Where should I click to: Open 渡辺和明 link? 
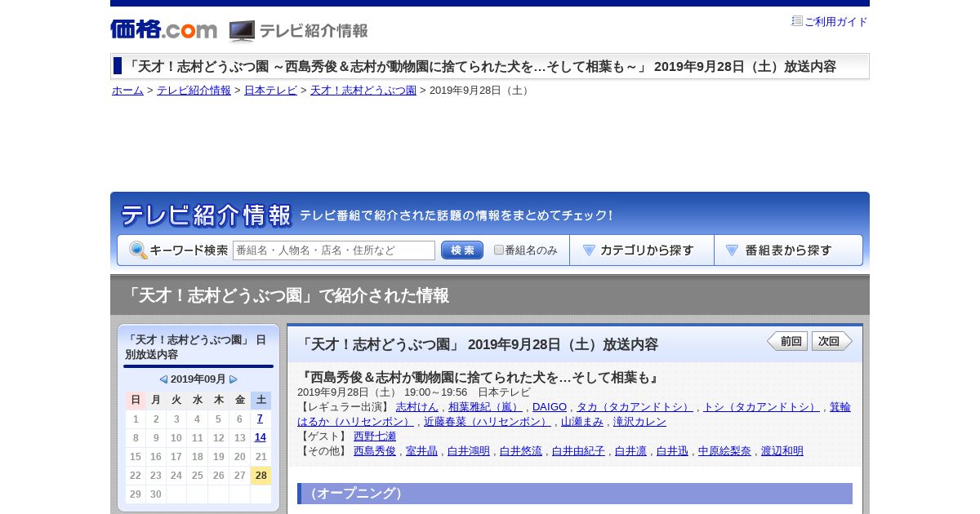click(782, 451)
